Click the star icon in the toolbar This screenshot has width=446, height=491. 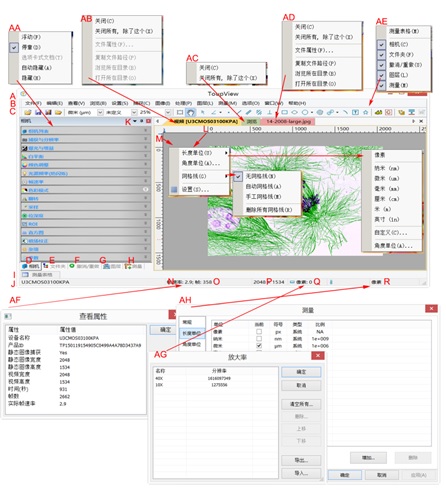366,112
